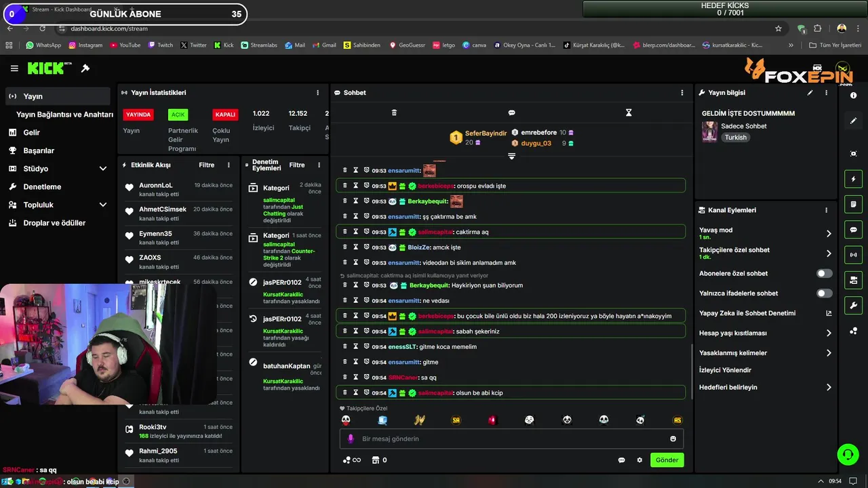868x488 pixels.
Task: Collapse the chat leaderboard expander
Action: click(512, 157)
